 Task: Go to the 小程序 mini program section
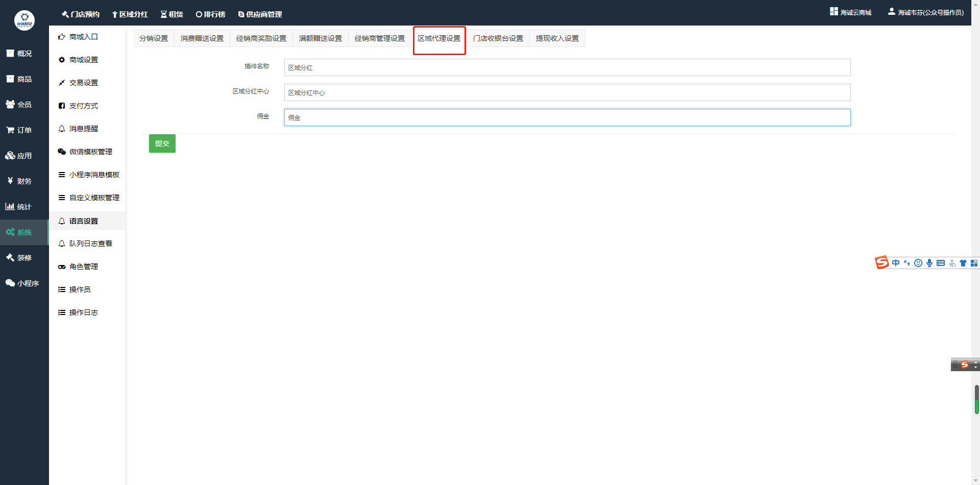point(22,283)
